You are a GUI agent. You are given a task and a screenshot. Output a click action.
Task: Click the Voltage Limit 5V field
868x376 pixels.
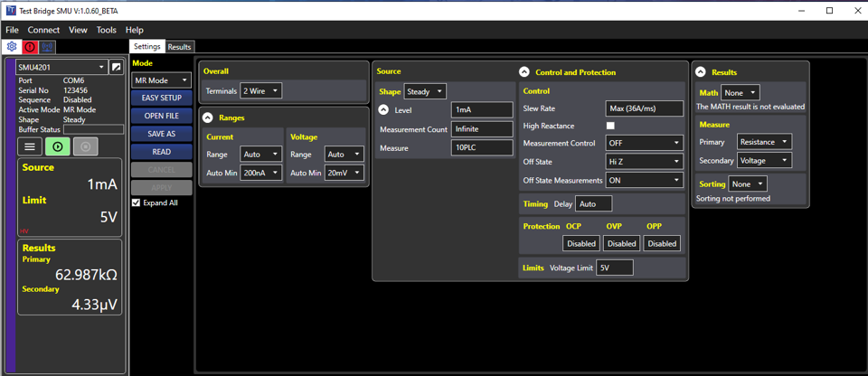click(615, 268)
